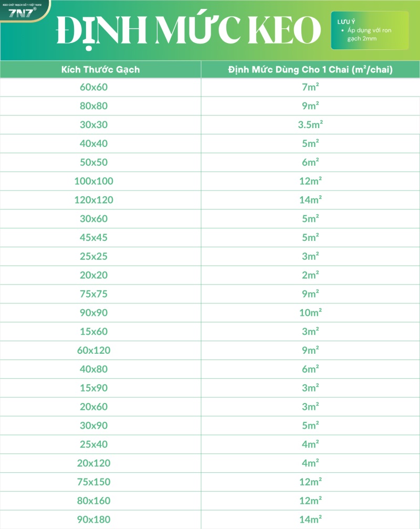Click the Lưu ý note box

click(x=370, y=30)
